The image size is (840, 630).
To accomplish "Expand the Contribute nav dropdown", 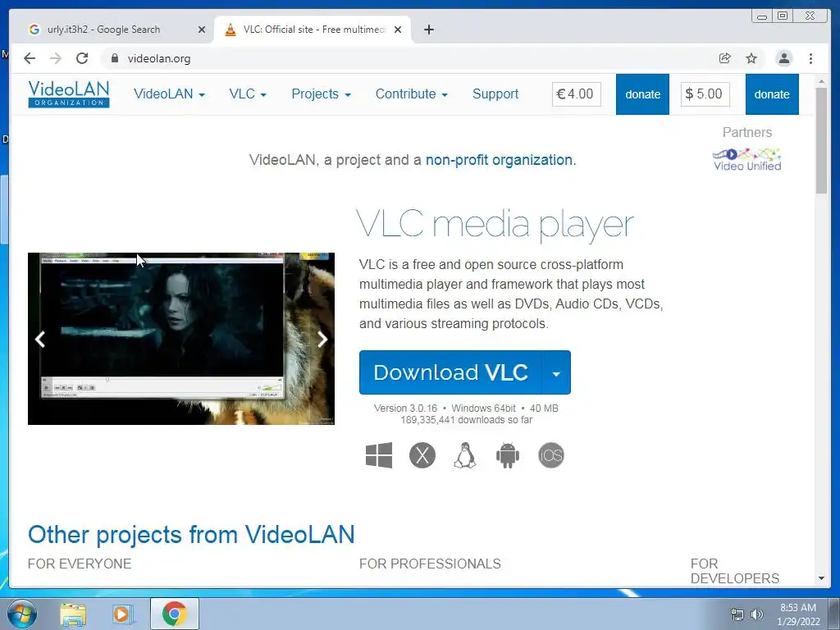I will pyautogui.click(x=412, y=94).
